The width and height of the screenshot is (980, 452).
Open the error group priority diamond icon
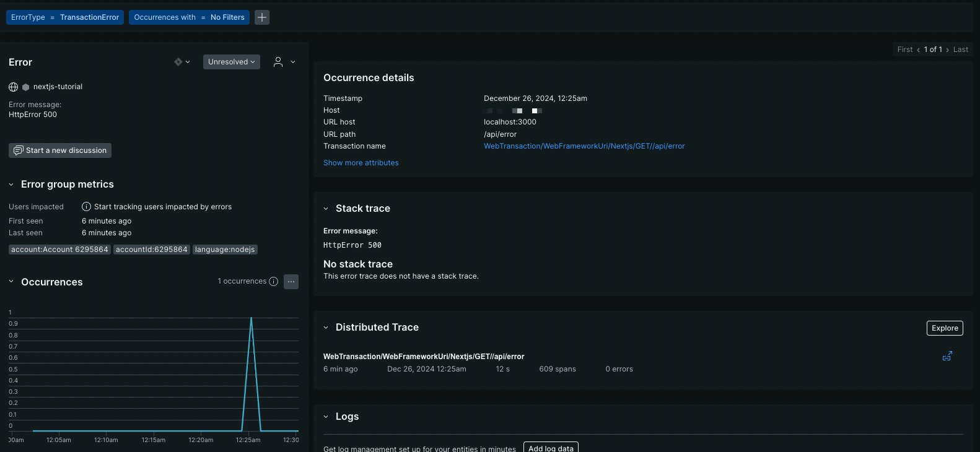pos(178,62)
